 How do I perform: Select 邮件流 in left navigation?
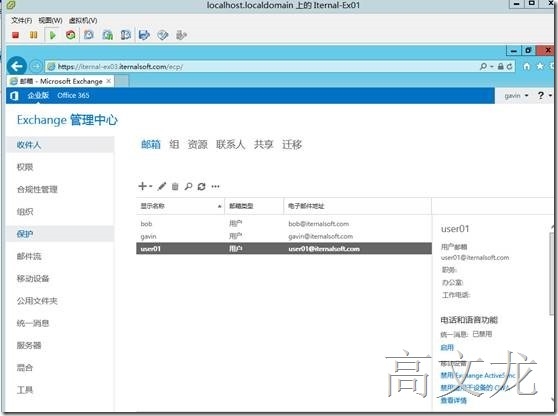pyautogui.click(x=29, y=256)
